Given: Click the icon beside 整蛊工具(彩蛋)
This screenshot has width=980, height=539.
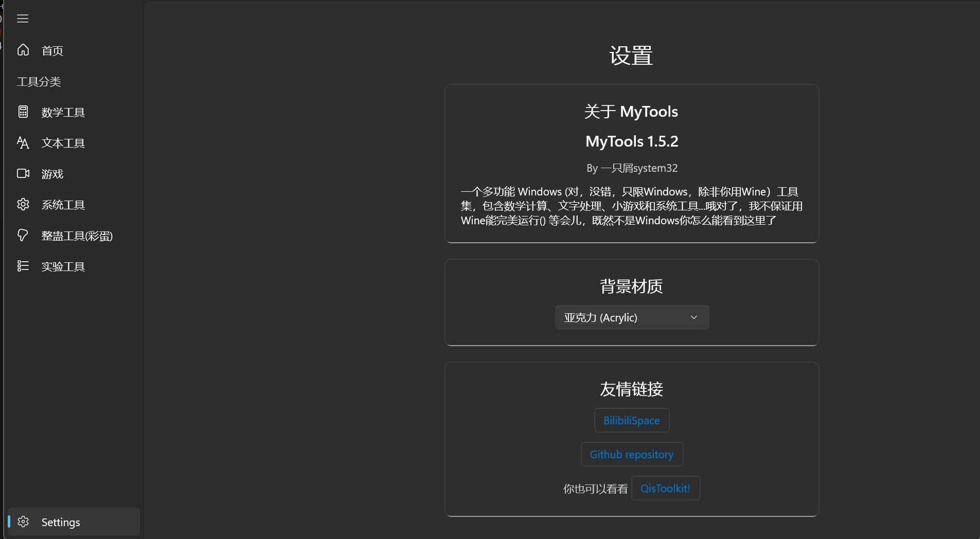Looking at the screenshot, I should tap(23, 235).
